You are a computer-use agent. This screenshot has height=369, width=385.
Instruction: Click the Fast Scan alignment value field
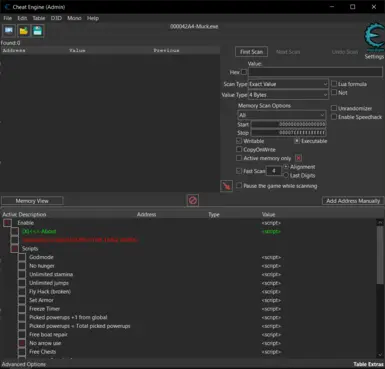pos(274,171)
